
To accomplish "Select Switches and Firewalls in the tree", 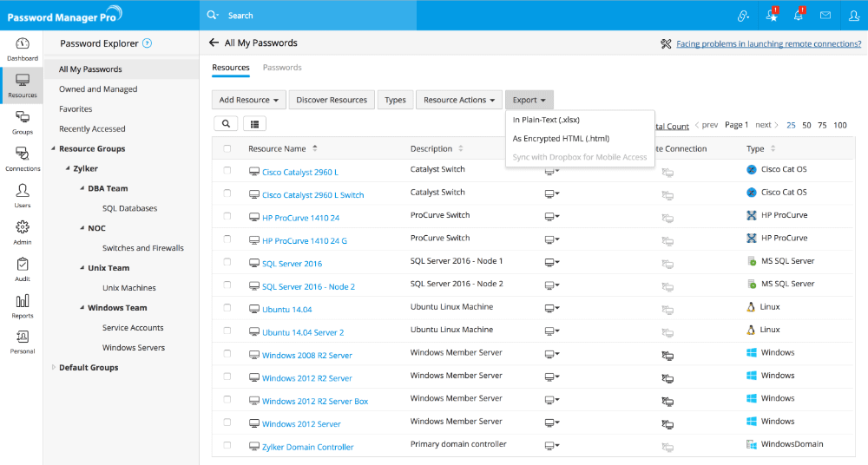I will 143,248.
